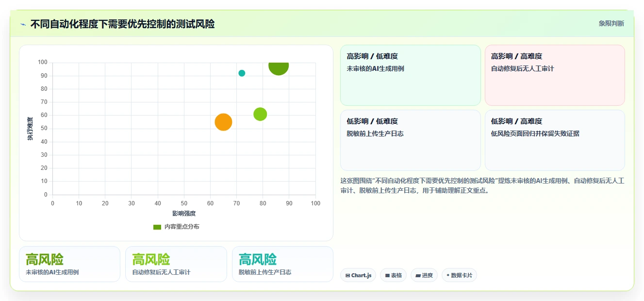Viewport: 644px width, 301px height.
Task: Select the 高风险 card for 未审核的AI生成用例
Action: [x=69, y=264]
